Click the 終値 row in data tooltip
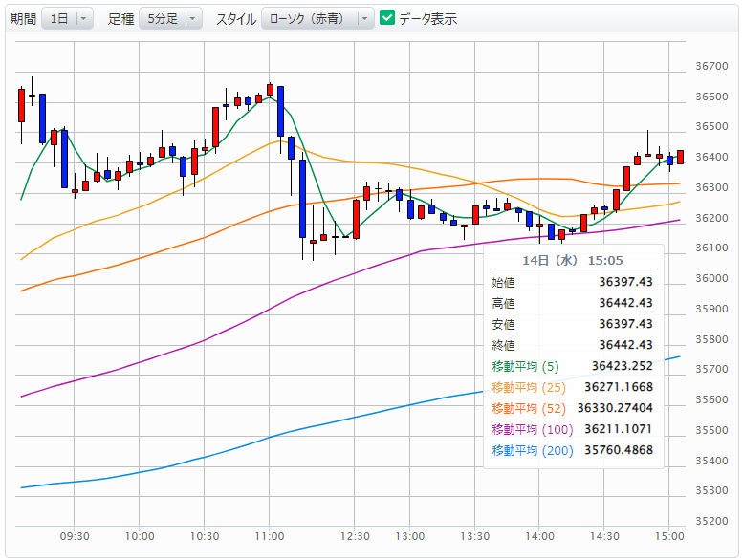743x560 pixels. pos(572,345)
